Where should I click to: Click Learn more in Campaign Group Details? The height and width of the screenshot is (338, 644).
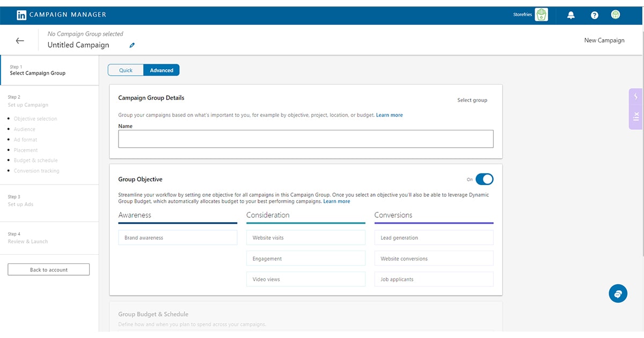pos(389,115)
